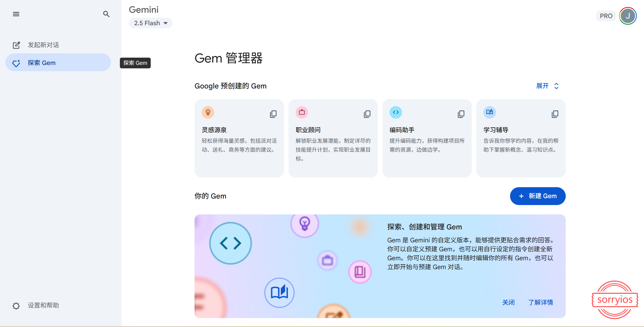This screenshot has height=327, width=644.
Task: Copy the 职业顾问 Gem
Action: (x=367, y=114)
